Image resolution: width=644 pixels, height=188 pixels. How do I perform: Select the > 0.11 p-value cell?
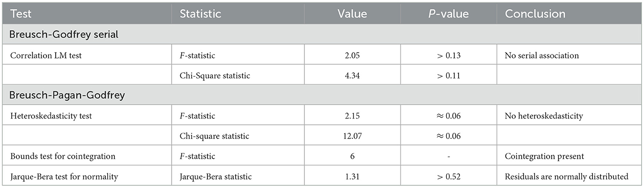(x=448, y=75)
